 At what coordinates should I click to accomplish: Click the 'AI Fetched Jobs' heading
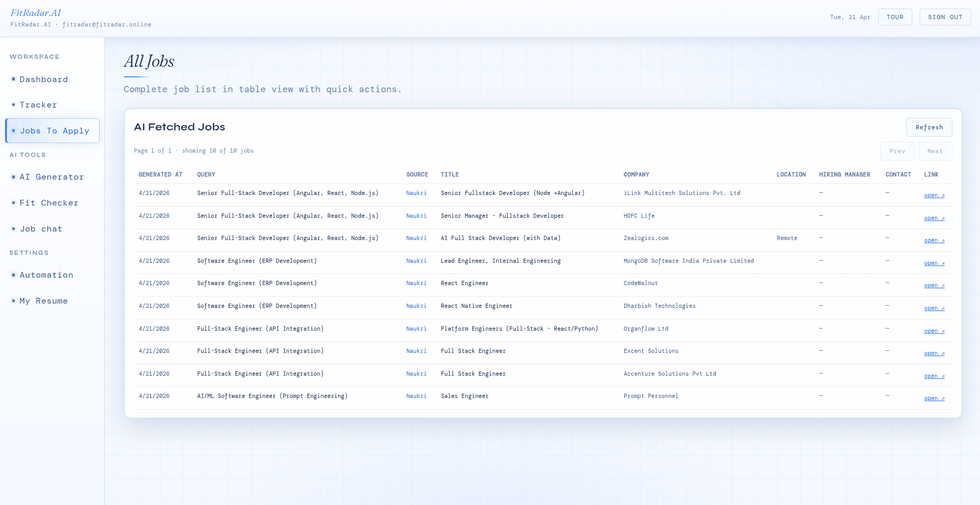click(179, 127)
